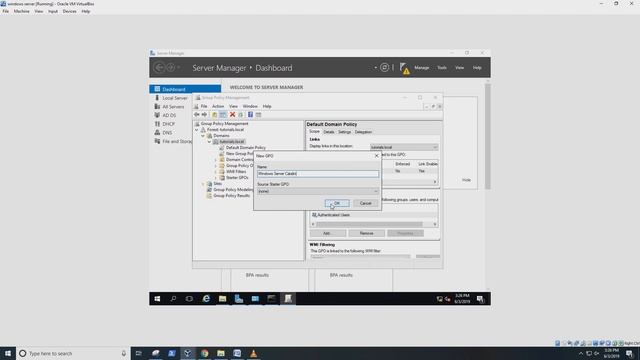Click the host taskbar search box
The height and width of the screenshot is (360, 640).
[x=73, y=353]
